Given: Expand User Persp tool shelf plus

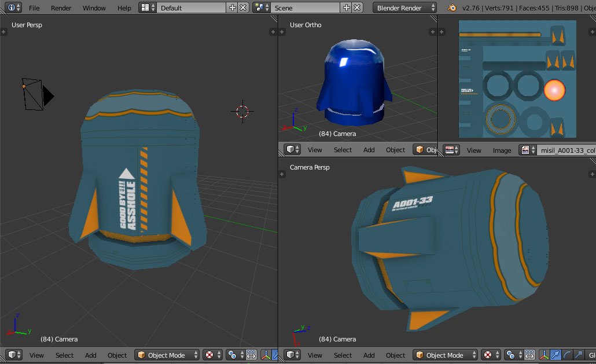Looking at the screenshot, I should pyautogui.click(x=4, y=32).
